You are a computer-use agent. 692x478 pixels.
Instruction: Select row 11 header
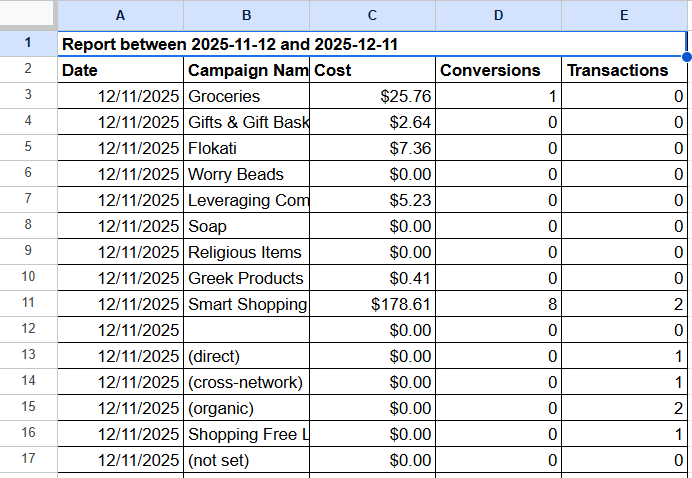pos(28,304)
